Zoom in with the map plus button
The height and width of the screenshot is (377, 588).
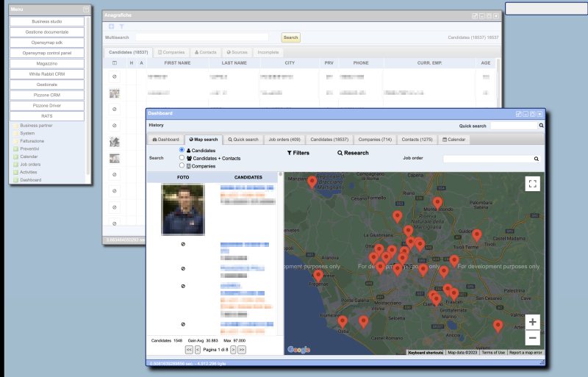532,322
